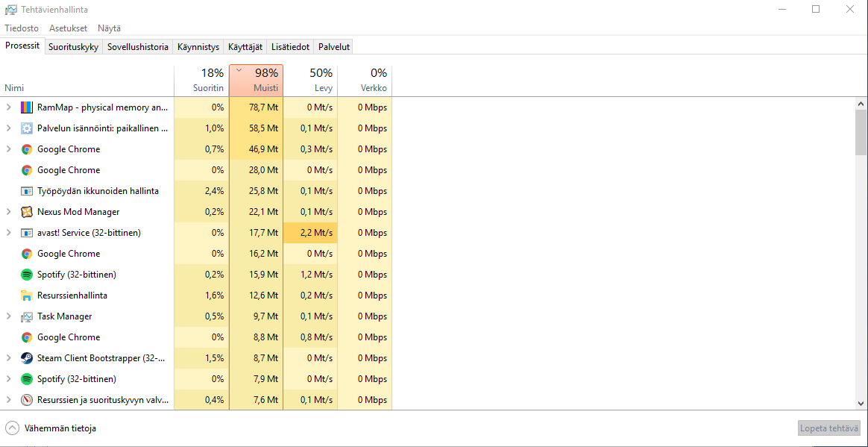This screenshot has height=447, width=868.
Task: Click the 7,6 Mt memory cell
Action: (x=256, y=400)
